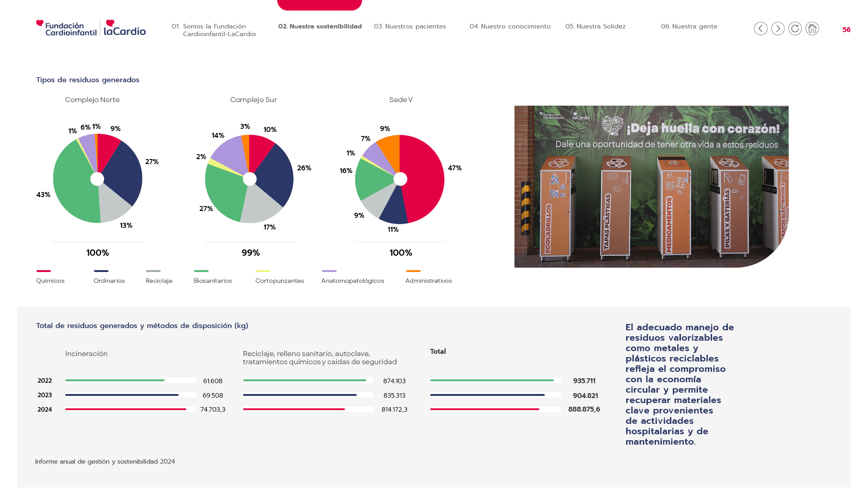Click the 2023 Incineración bar
Screen dimensions: 868x488
tap(130, 395)
